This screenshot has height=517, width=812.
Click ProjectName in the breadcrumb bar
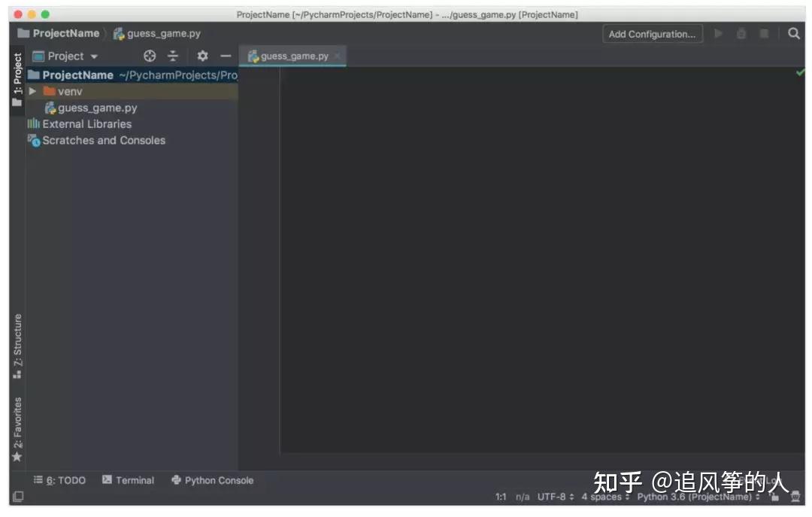click(65, 33)
